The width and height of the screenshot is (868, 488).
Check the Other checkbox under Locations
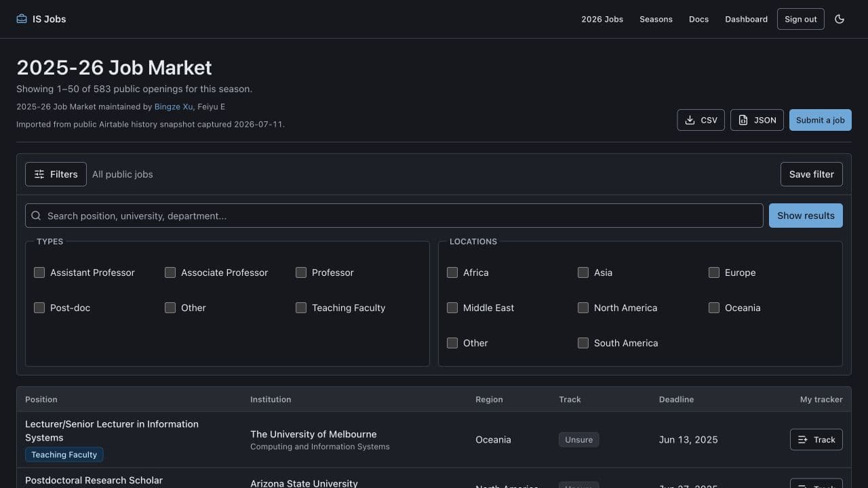coord(452,343)
